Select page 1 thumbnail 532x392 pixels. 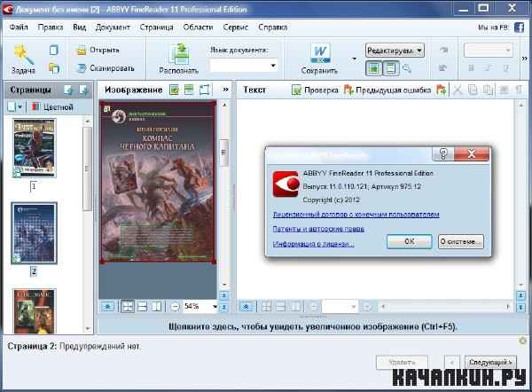35,148
